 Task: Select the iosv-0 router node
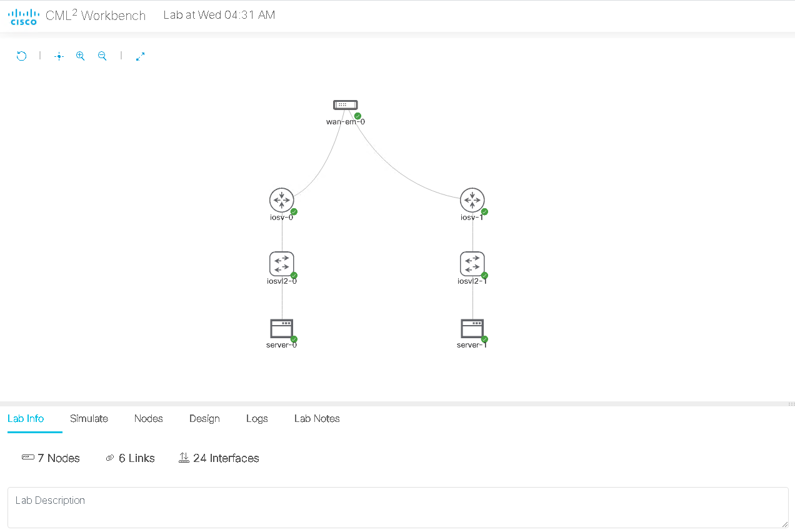(x=281, y=201)
